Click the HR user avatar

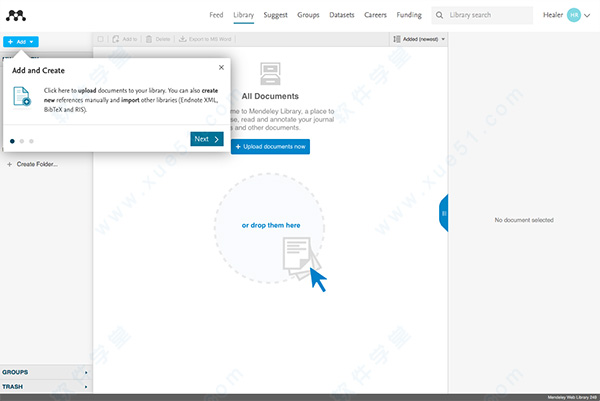pos(574,15)
